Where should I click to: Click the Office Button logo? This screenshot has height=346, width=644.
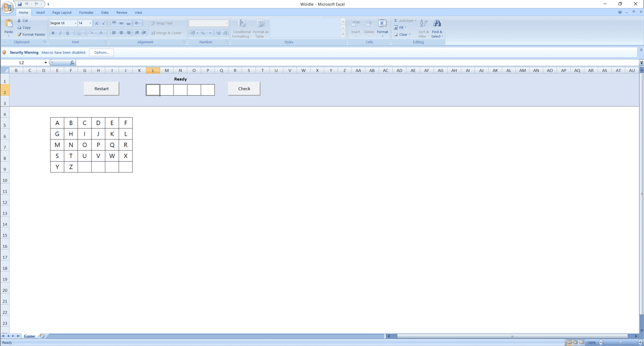tap(7, 7)
